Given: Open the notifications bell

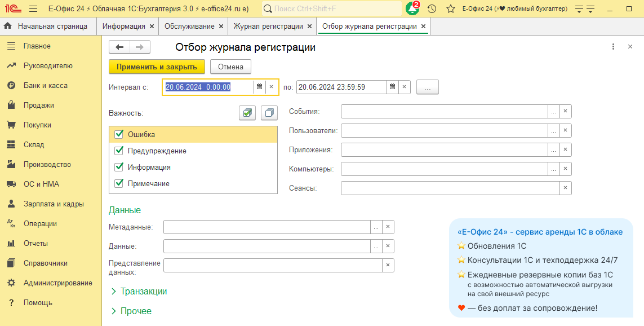Looking at the screenshot, I should tap(412, 8).
